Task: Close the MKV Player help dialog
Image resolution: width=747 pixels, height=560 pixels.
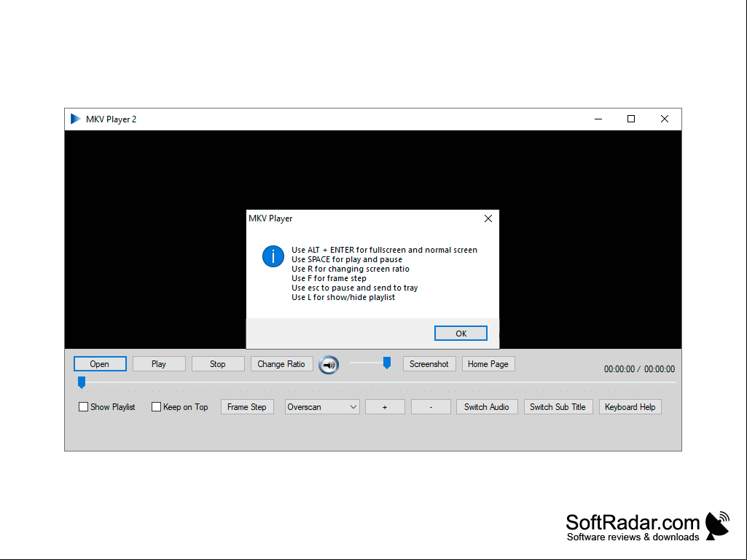Action: pyautogui.click(x=488, y=218)
